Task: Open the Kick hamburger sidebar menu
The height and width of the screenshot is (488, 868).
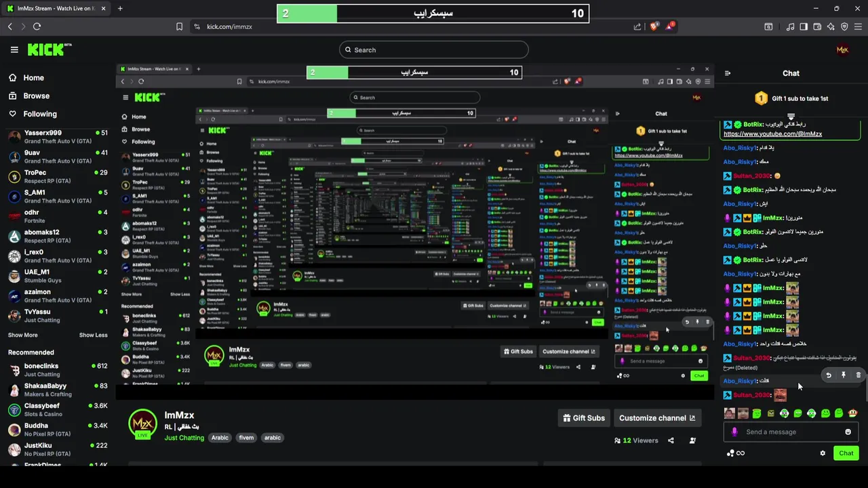Action: [x=14, y=49]
